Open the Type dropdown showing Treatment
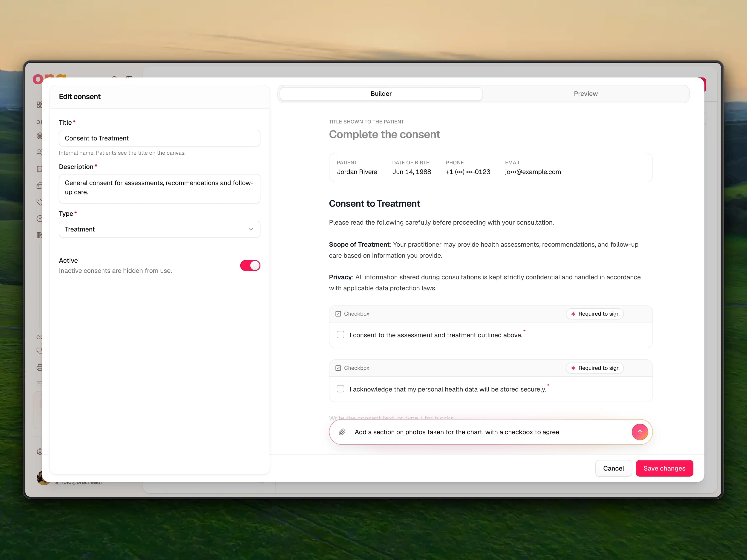 tap(159, 229)
